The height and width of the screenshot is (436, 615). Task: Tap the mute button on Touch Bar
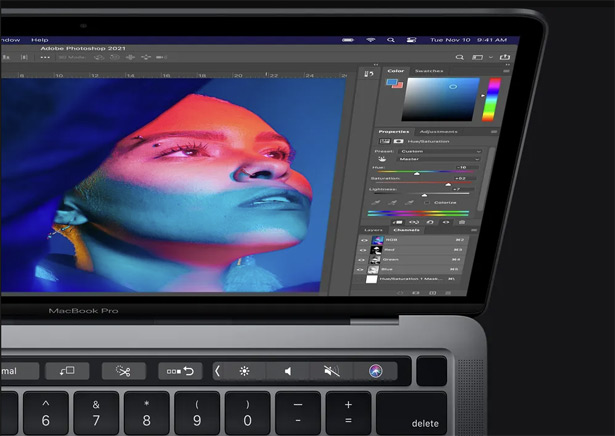pyautogui.click(x=331, y=371)
